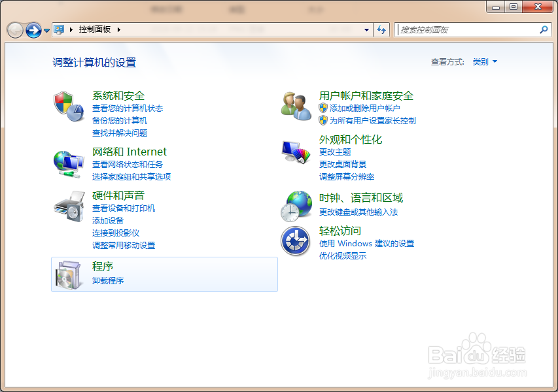The image size is (558, 392).
Task: Click the computer icon in address bar
Action: point(59,29)
